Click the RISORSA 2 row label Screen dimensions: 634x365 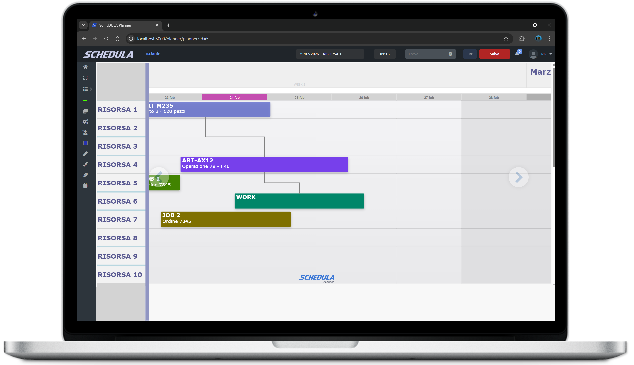click(117, 128)
